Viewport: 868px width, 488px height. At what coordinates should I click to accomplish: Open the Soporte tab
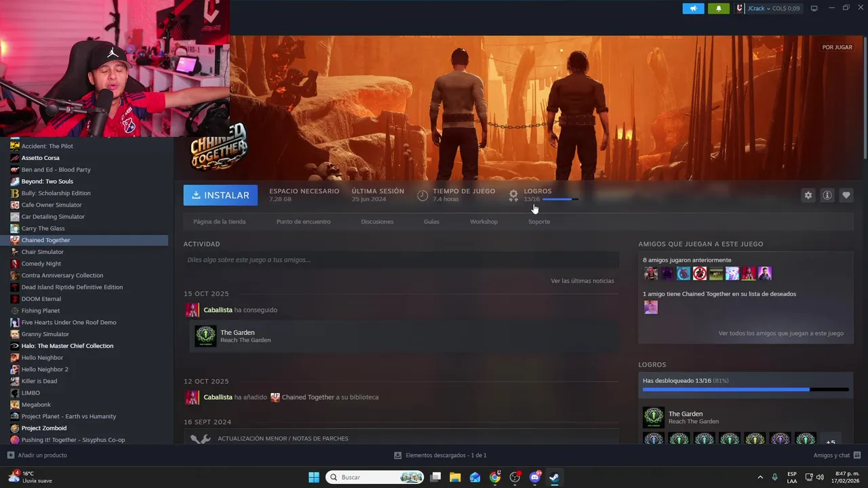[x=539, y=222]
